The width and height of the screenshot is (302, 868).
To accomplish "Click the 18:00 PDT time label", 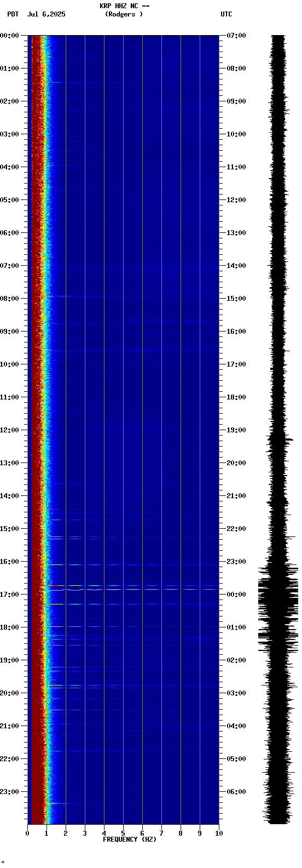I will (9, 627).
